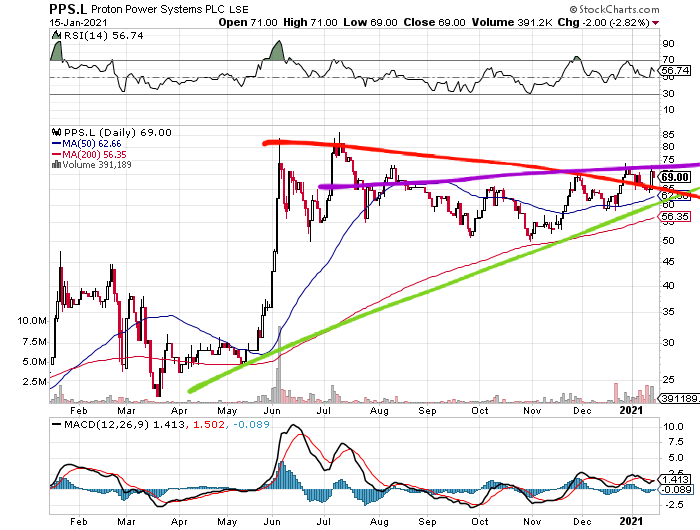Click the Low 69.00 value

point(370,22)
